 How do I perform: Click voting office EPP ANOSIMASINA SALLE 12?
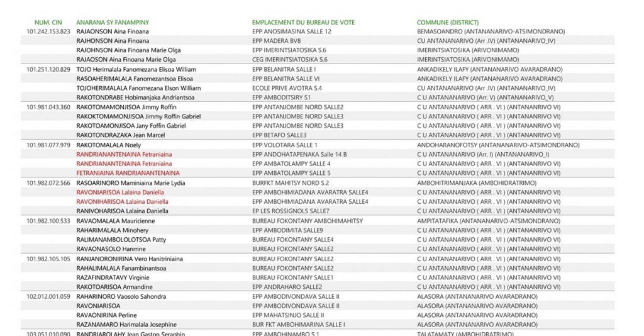click(292, 31)
